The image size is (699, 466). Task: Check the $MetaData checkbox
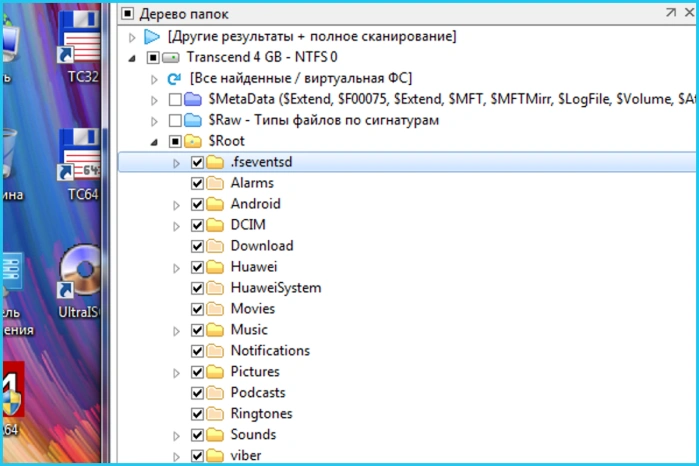click(x=175, y=99)
